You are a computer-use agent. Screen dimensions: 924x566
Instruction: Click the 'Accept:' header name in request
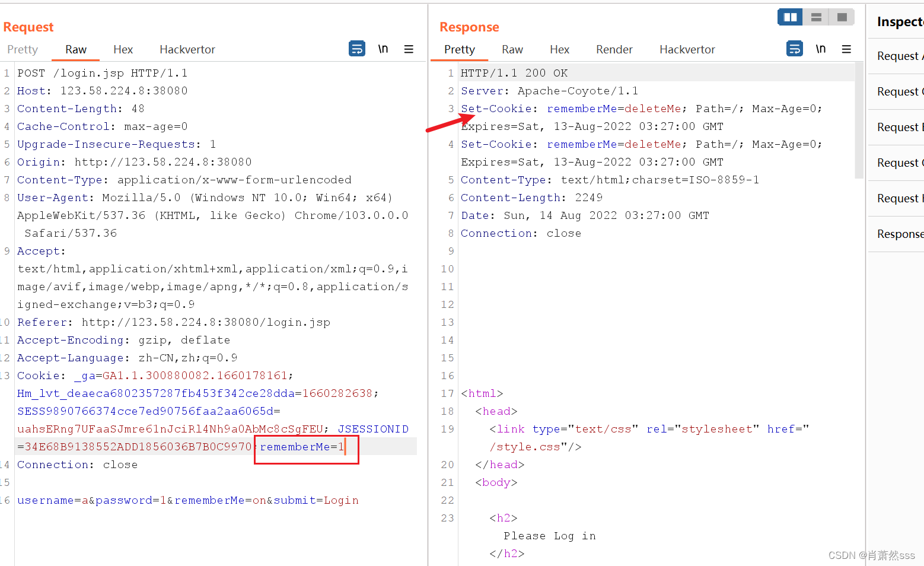(x=42, y=251)
